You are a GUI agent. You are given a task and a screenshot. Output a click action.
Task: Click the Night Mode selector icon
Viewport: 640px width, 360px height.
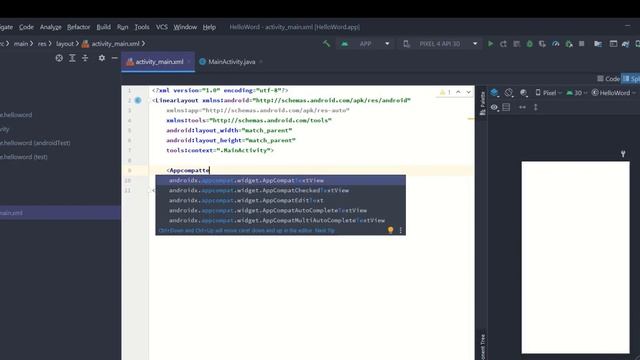tap(524, 93)
